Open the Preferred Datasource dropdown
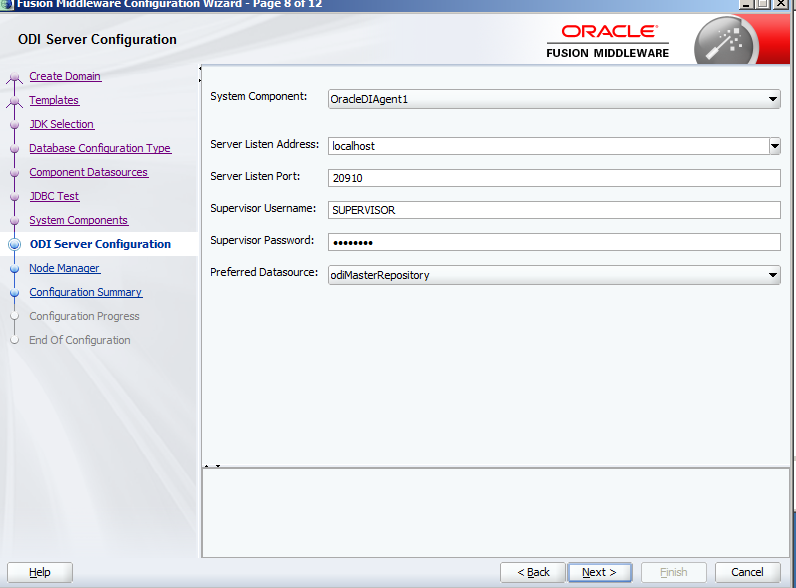The image size is (796, 588). click(772, 275)
